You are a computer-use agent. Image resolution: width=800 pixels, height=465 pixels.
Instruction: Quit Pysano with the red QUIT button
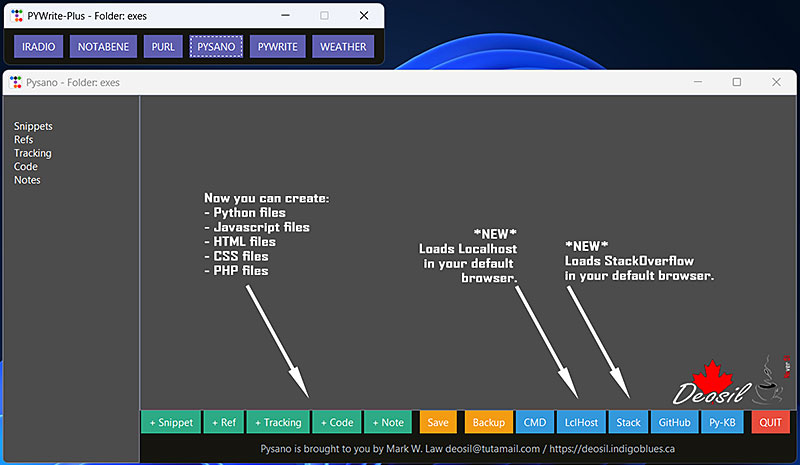771,422
